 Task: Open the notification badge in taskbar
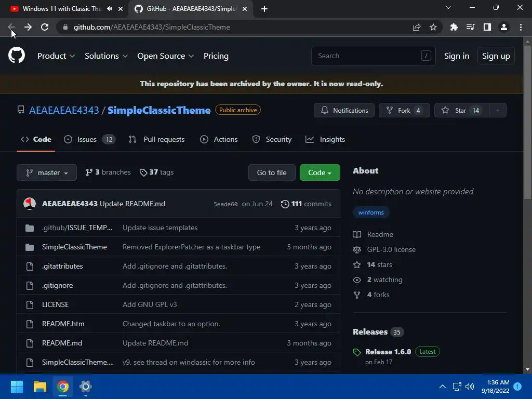click(517, 387)
